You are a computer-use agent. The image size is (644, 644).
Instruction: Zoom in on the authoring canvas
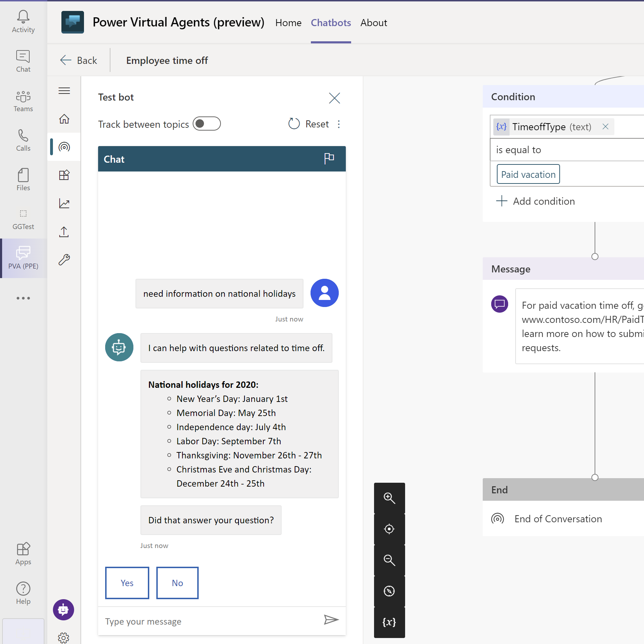tap(390, 498)
